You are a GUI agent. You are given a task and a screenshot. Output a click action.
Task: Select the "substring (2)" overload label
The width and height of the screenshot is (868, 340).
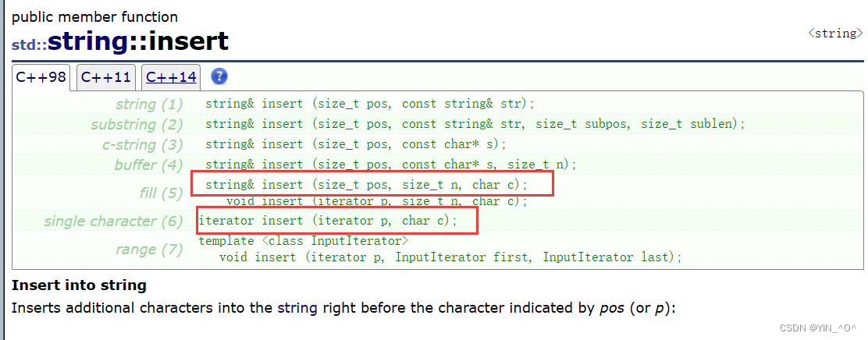(x=136, y=125)
